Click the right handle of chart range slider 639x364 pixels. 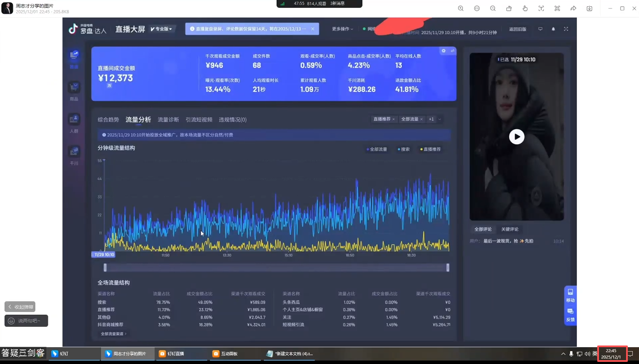pyautogui.click(x=448, y=268)
